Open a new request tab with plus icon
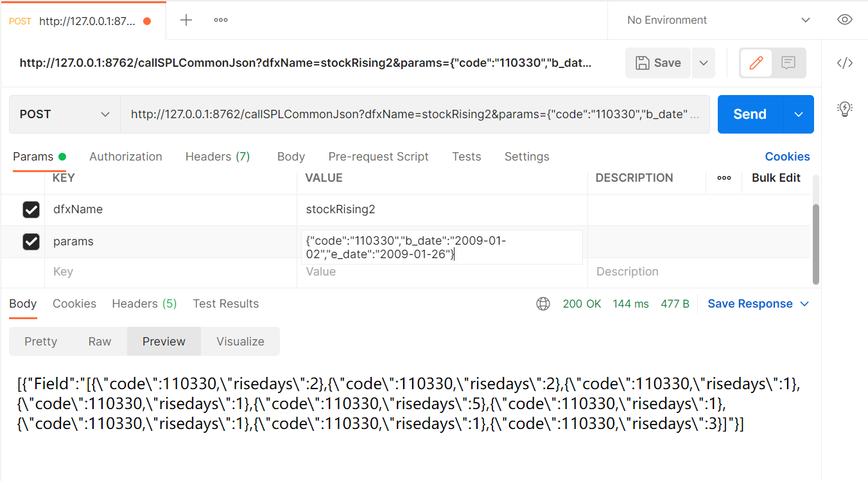Screen dimensions: 868x481 186,20
